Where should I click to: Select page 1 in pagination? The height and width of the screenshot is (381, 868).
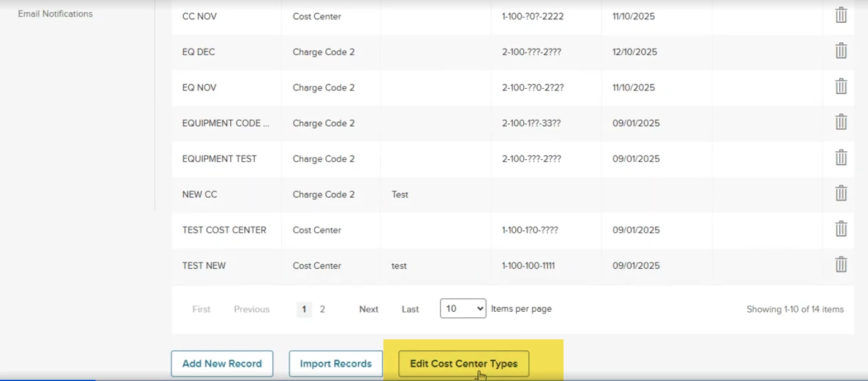(304, 309)
